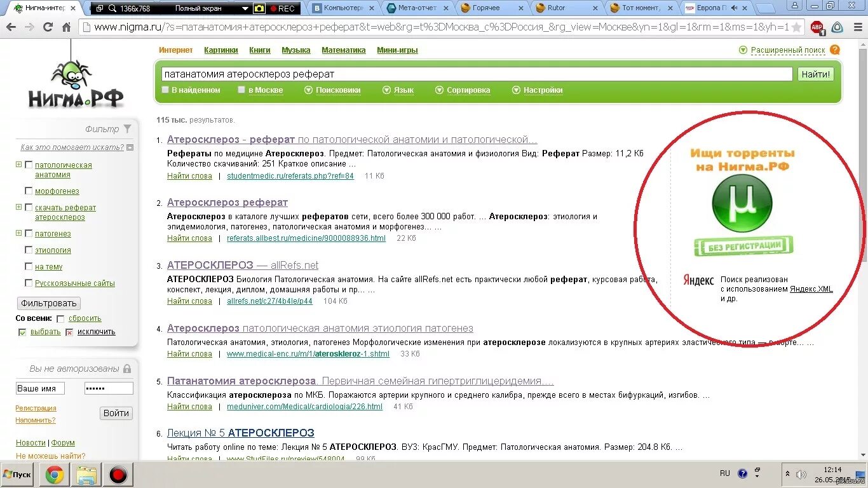Click the volume speaker tray icon
Screen dimensions: 868x488
(801, 475)
